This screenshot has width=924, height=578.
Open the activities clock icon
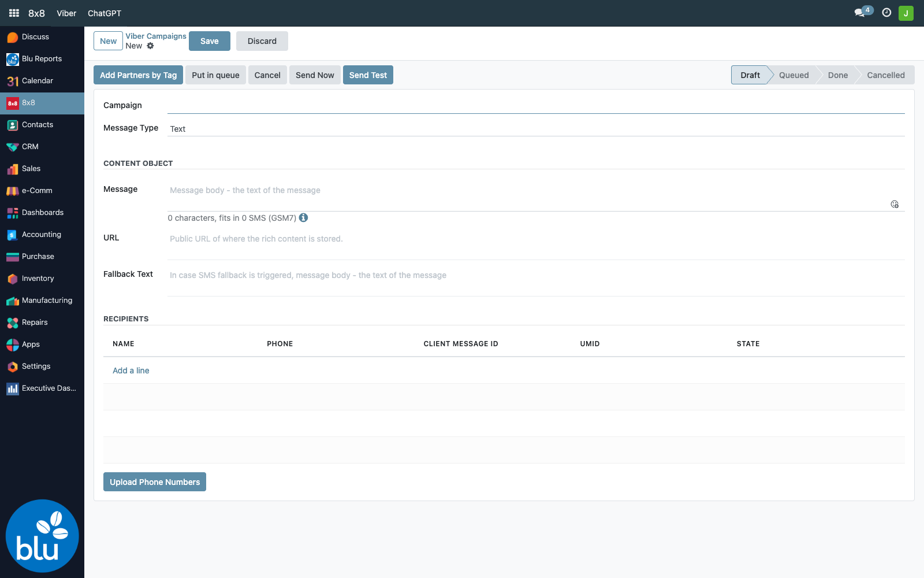[x=886, y=13]
